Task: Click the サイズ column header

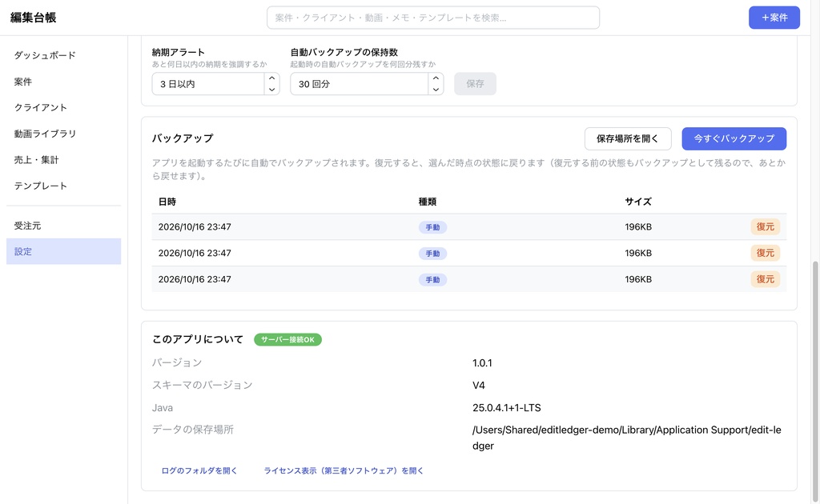Action: click(x=638, y=202)
